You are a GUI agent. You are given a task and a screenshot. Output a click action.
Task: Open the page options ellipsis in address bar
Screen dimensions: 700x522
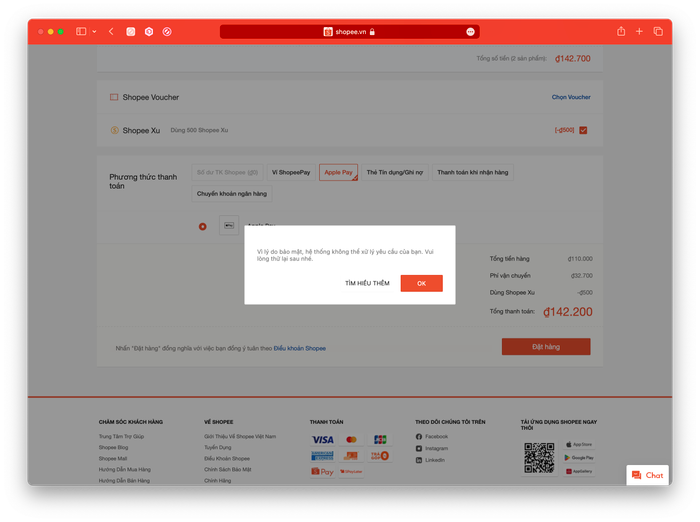[470, 31]
